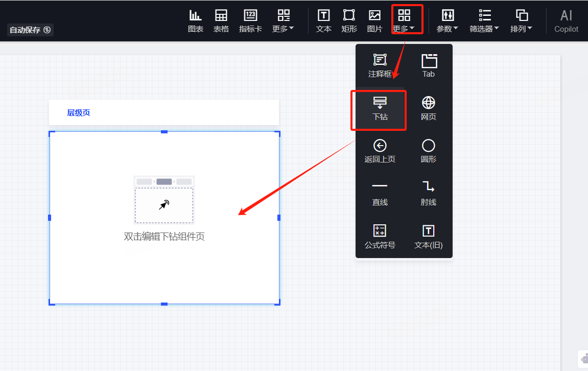588x371 pixels.
Task: Expand the 参数 parameters dropdown
Action: [x=447, y=20]
